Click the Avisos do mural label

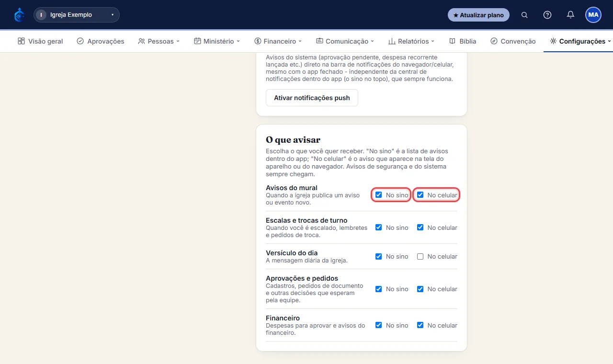point(292,188)
